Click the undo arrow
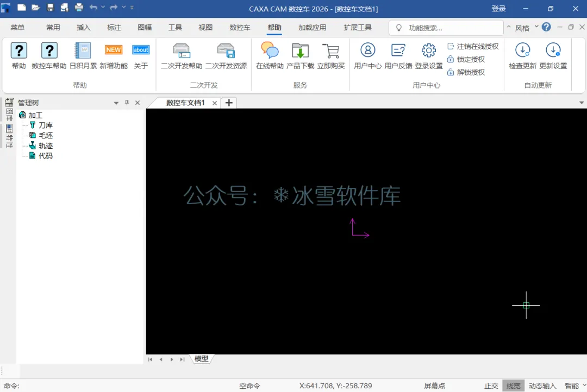The image size is (587, 392). (93, 8)
